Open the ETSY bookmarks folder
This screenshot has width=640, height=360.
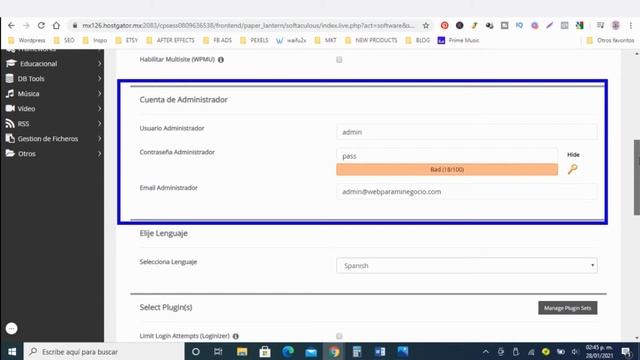[x=127, y=40]
